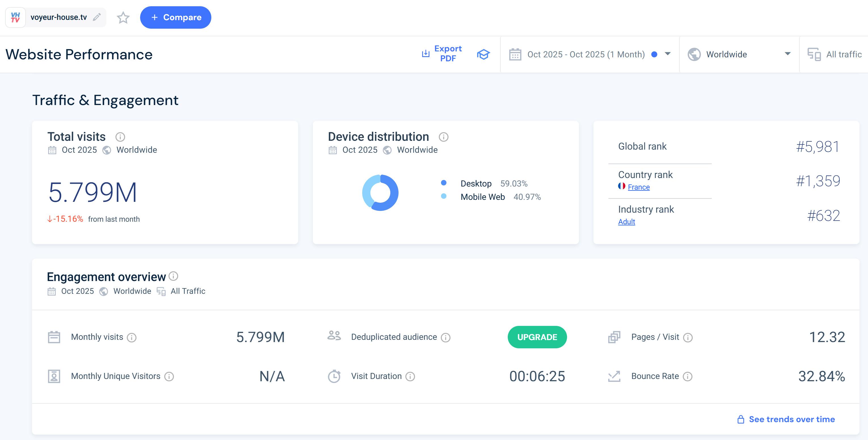Click Bounce Rate info icon
Screen dimensions: 868x440
[x=687, y=376]
